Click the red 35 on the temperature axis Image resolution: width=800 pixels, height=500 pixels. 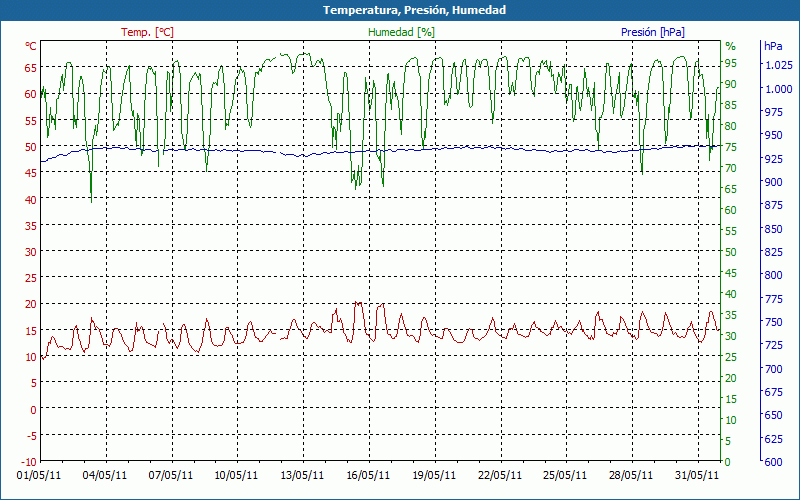click(31, 226)
